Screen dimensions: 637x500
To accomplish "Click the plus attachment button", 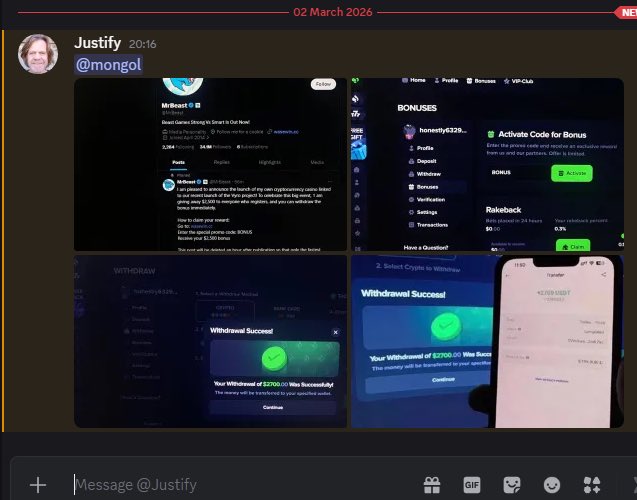I will point(38,485).
